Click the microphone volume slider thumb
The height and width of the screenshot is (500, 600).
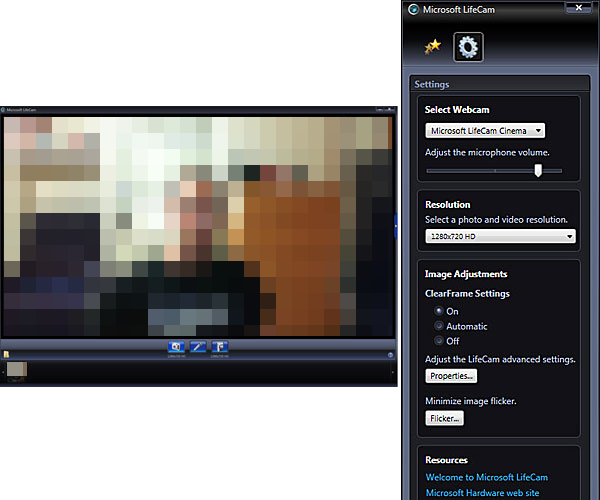(538, 170)
